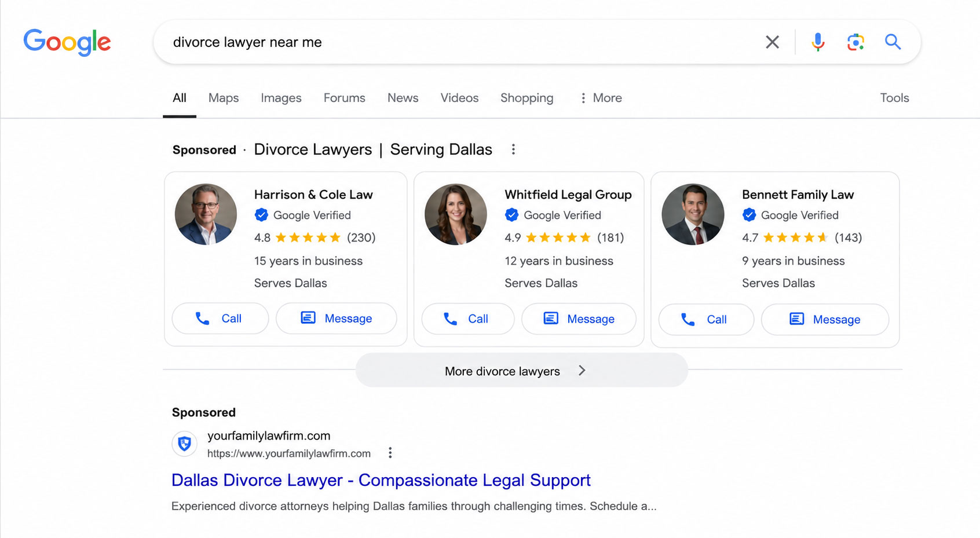Switch to the Images tab
This screenshot has height=538, width=980.
point(281,98)
